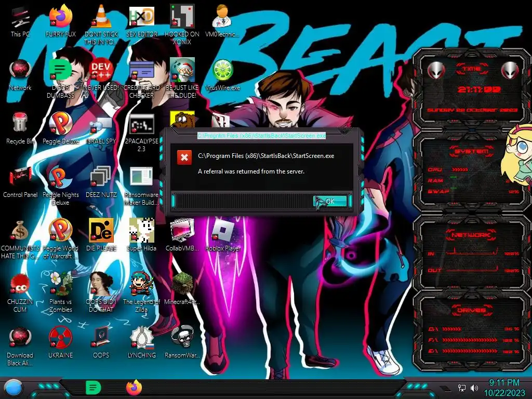The image size is (532, 399).
Task: Select 'A referral was returned from the server.' text
Action: pyautogui.click(x=251, y=171)
